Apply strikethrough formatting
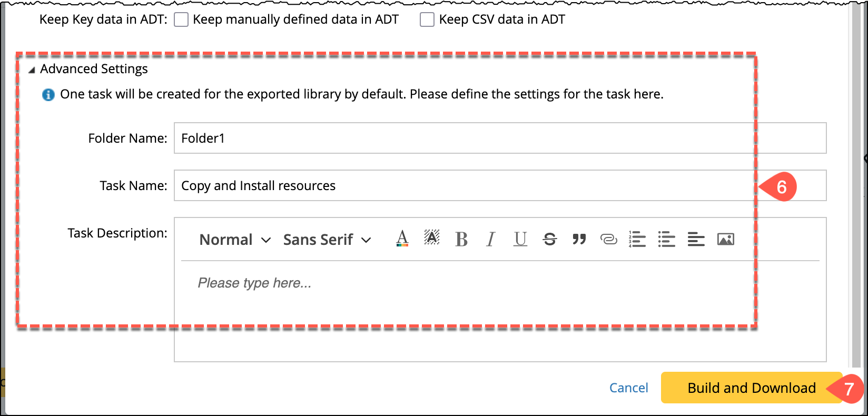The width and height of the screenshot is (868, 416). click(x=550, y=240)
